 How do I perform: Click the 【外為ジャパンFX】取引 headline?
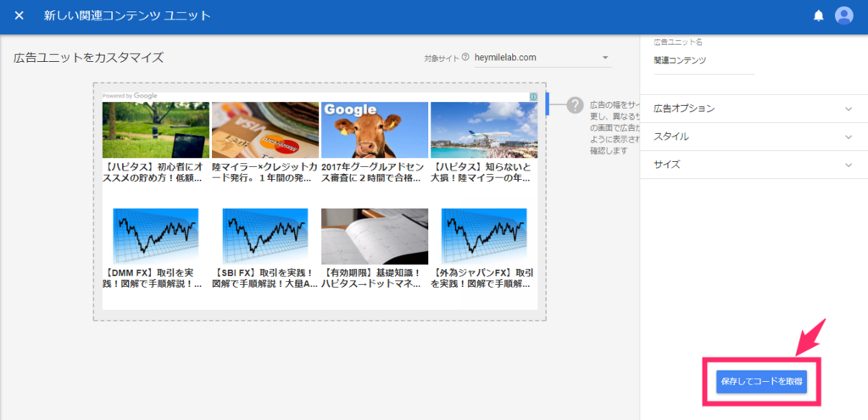click(x=482, y=278)
